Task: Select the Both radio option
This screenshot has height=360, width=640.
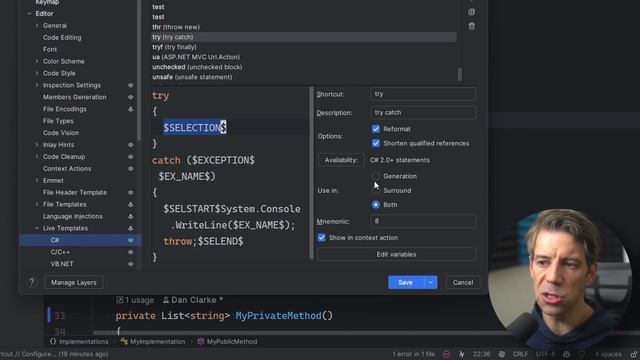Action: click(376, 205)
